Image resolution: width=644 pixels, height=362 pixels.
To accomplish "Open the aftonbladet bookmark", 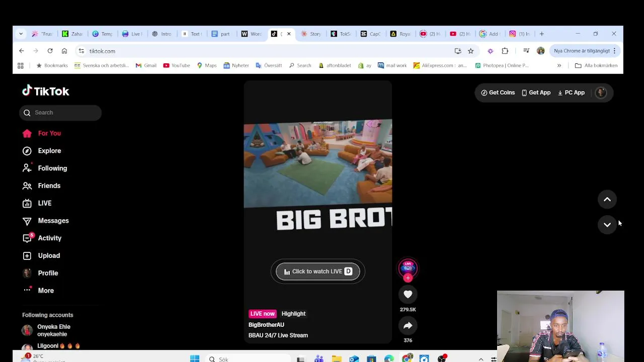I will click(335, 65).
